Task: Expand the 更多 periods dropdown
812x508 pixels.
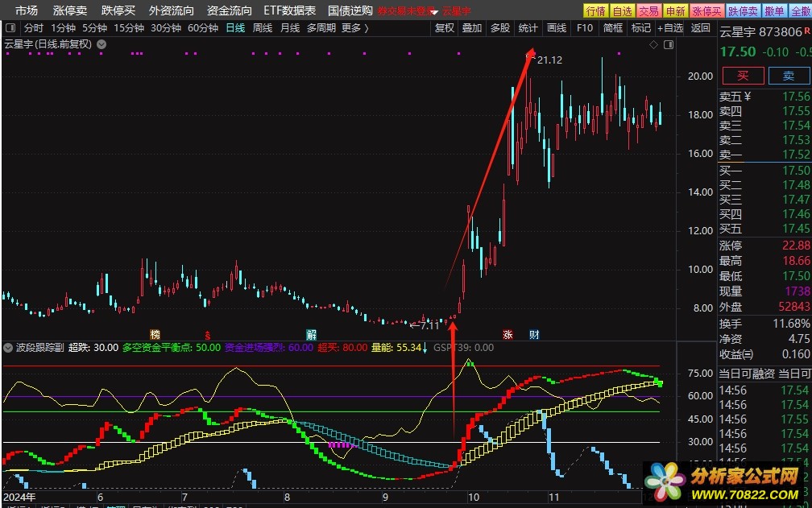Action: tap(354, 28)
